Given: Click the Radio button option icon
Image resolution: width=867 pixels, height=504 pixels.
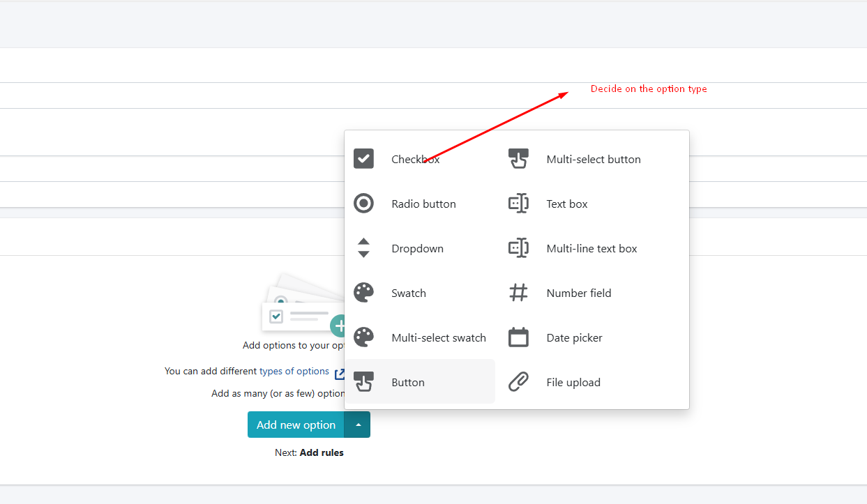Looking at the screenshot, I should [363, 204].
